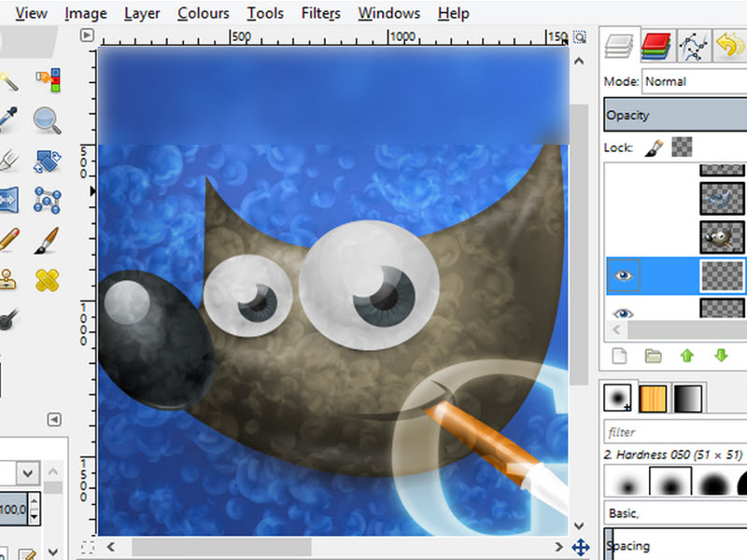Screen dimensions: 747x560
Task: Click the brush filter input field
Action: [675, 432]
